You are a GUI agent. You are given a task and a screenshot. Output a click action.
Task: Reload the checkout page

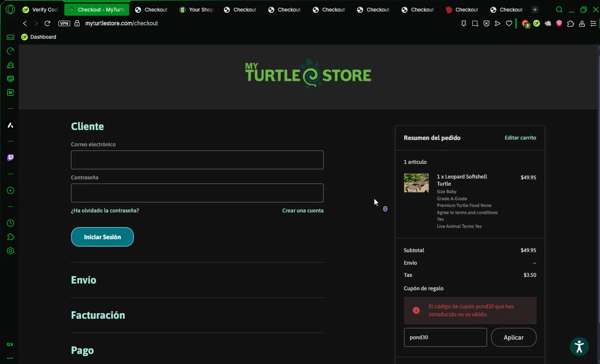pos(47,24)
